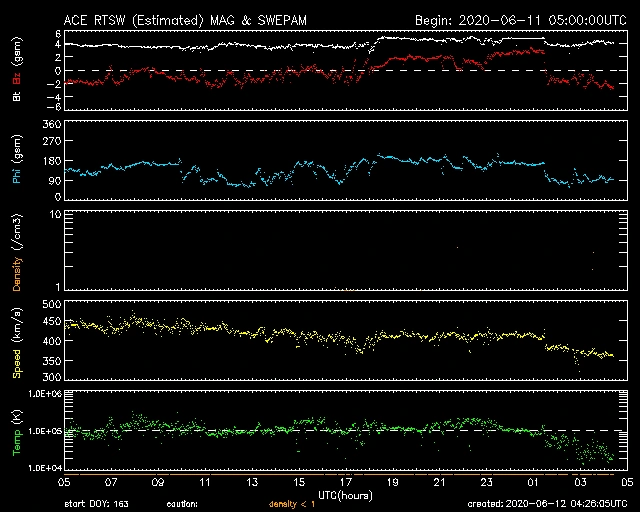
Task: Click the orange Density axis label
Action: [x=17, y=258]
